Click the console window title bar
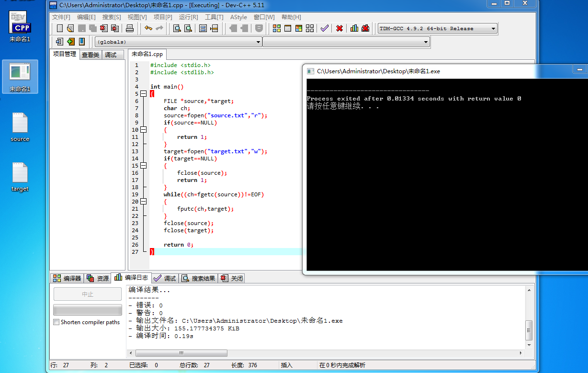 pos(438,71)
